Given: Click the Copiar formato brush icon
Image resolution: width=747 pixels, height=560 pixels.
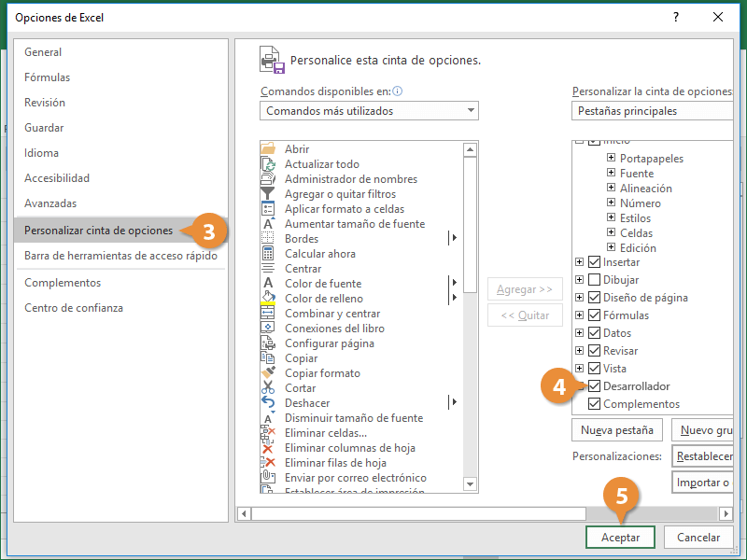Looking at the screenshot, I should [268, 372].
